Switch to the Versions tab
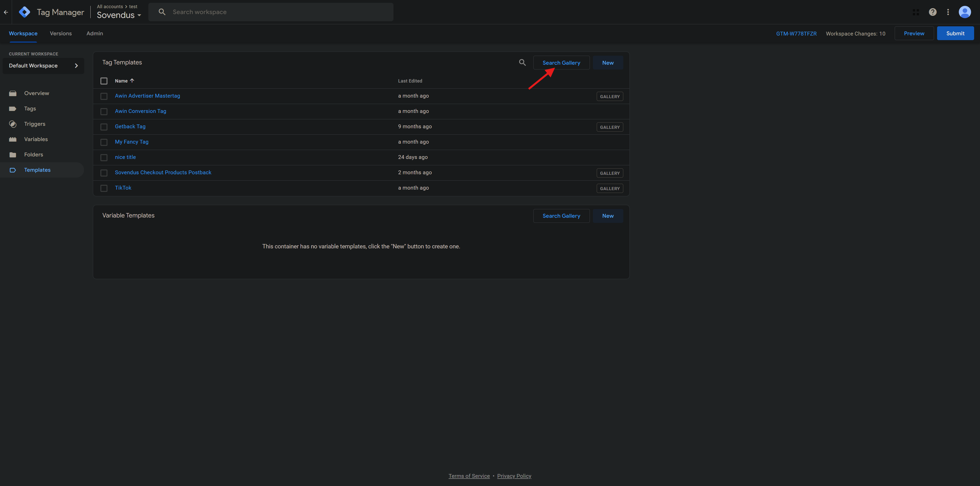This screenshot has height=486, width=980. click(x=61, y=33)
